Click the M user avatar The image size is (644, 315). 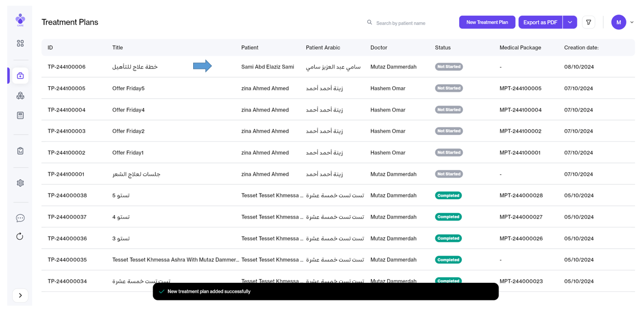pos(619,22)
